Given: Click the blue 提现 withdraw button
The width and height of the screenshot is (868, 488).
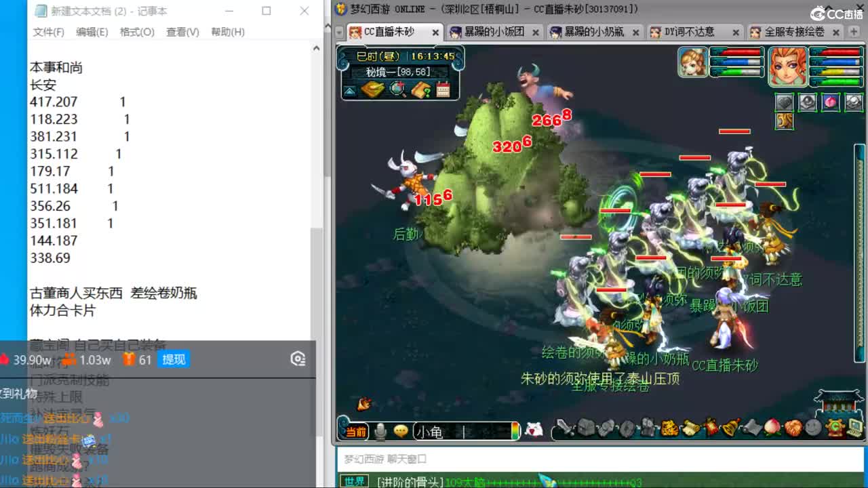Looking at the screenshot, I should pyautogui.click(x=173, y=359).
